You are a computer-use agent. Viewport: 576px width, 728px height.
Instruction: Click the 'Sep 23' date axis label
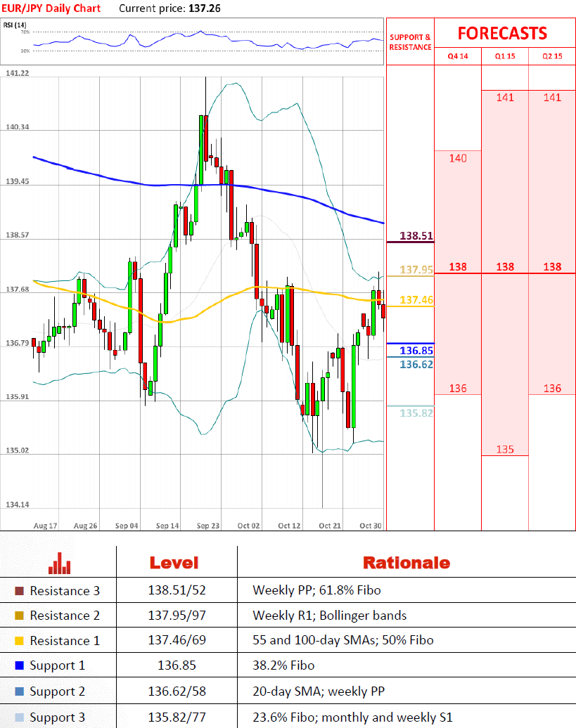point(208,526)
